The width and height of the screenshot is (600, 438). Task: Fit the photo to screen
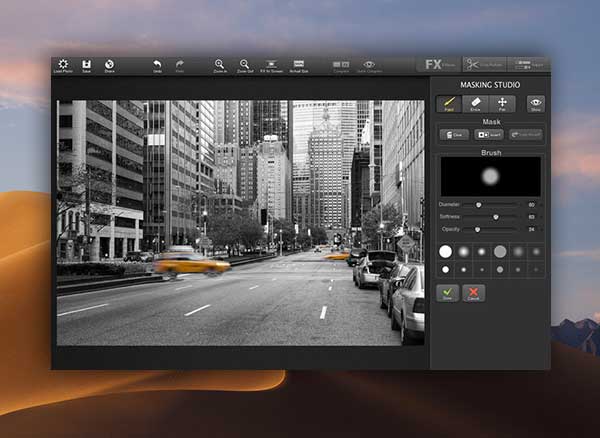click(271, 66)
